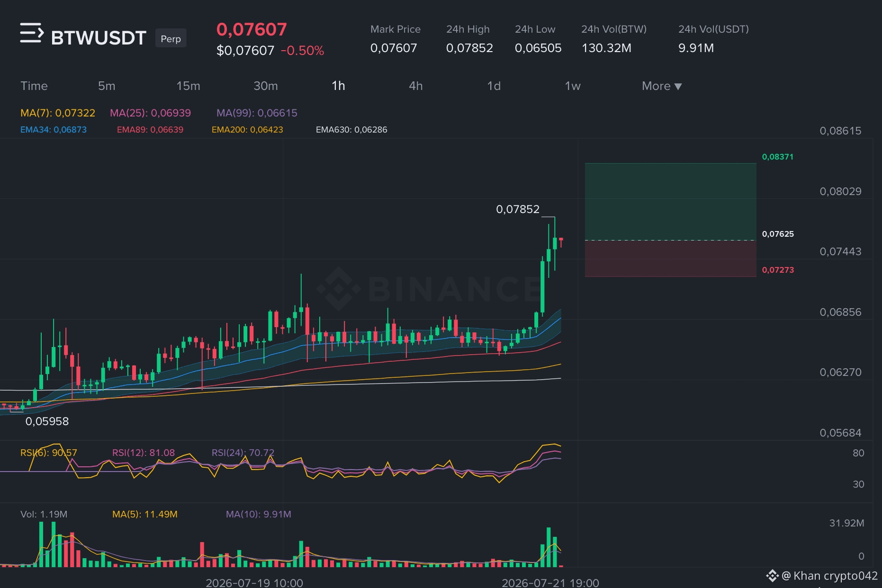Screen dimensions: 882x588
Task: Click the volume MA(5): 11.49M label
Action: (x=145, y=514)
